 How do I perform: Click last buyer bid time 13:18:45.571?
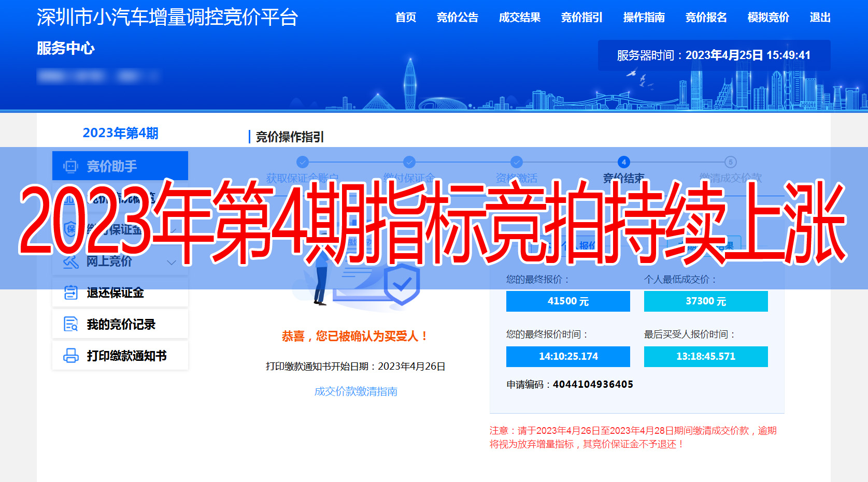pyautogui.click(x=706, y=356)
